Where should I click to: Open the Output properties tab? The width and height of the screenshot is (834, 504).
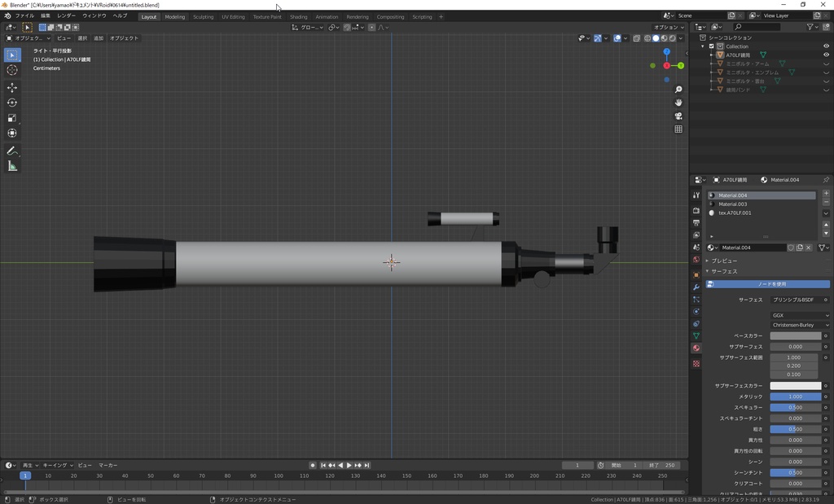696,223
